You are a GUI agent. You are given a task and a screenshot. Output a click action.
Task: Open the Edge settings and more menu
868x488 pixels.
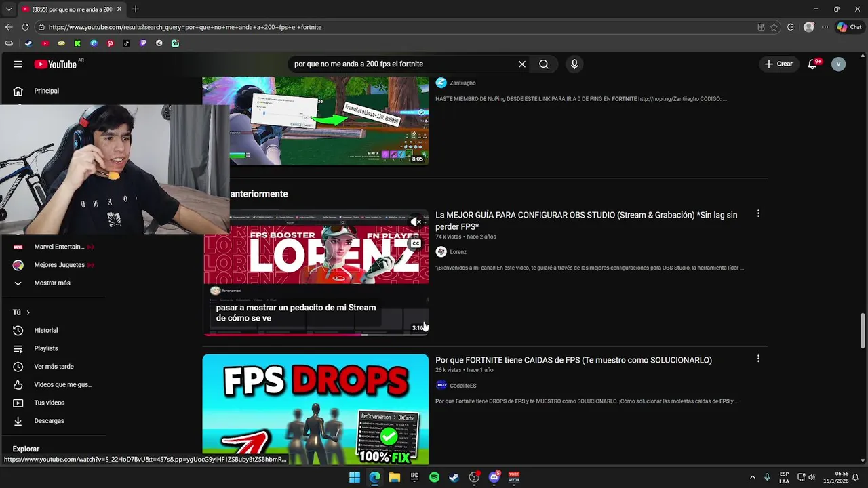825,27
